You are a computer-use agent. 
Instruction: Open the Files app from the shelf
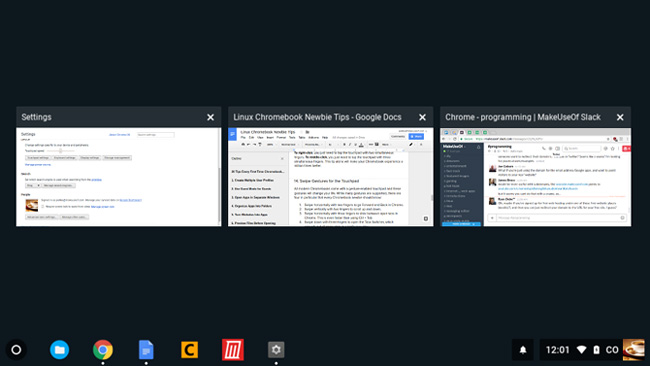tap(60, 350)
